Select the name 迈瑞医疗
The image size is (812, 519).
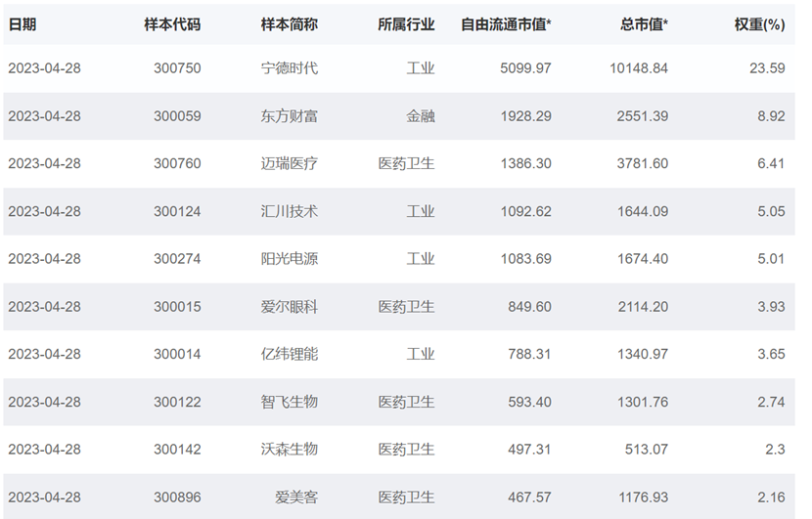click(x=289, y=163)
